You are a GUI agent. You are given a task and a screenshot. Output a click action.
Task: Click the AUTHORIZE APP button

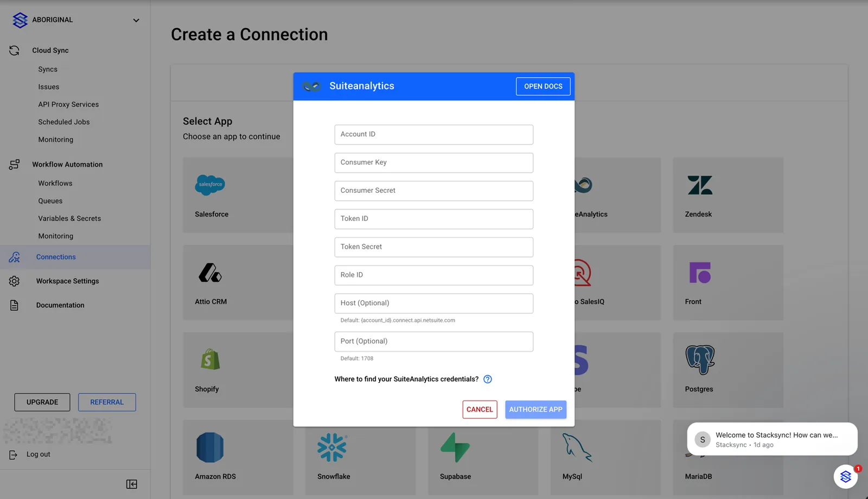535,409
